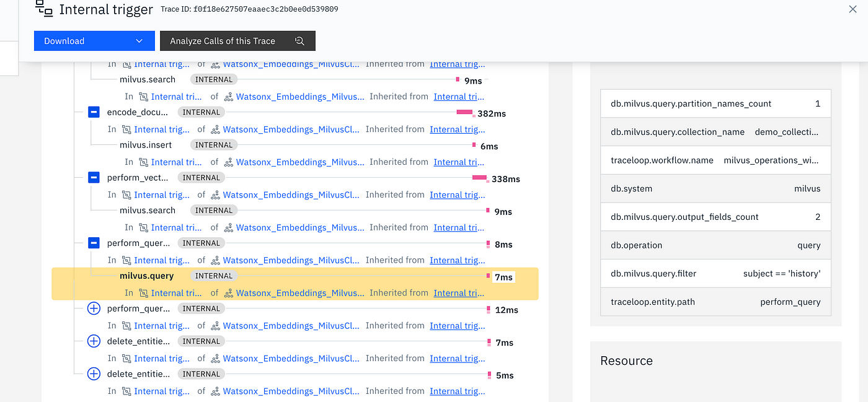
Task: Close the trace detail panel with X
Action: (852, 9)
